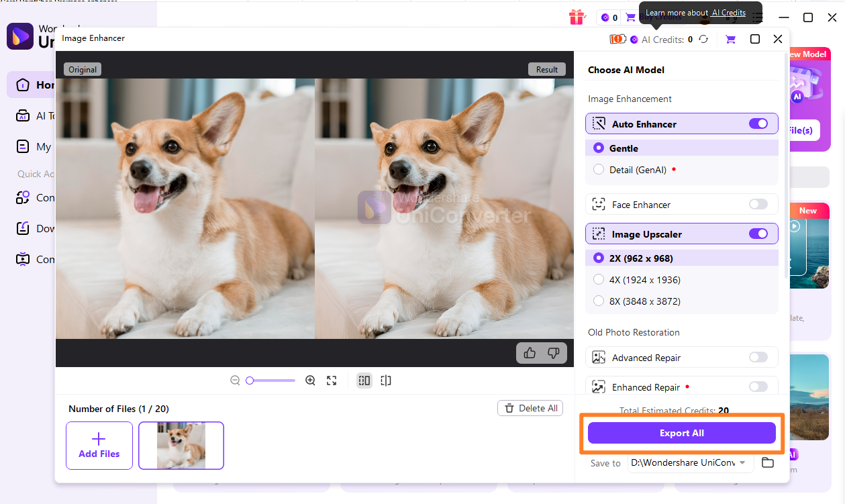Screen dimensions: 845x504
Task: Click the Home sidebar icon in main window
Action: [23, 85]
